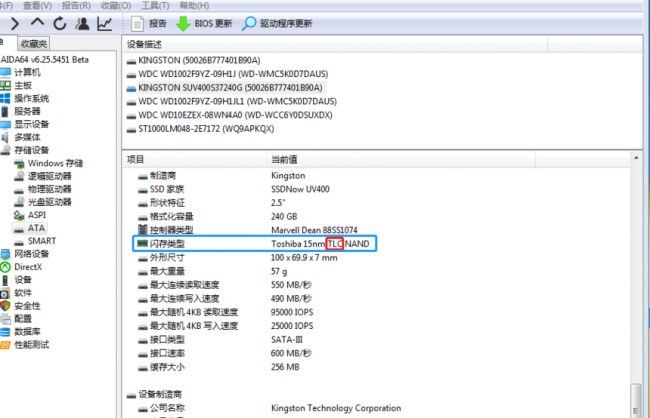Click the details list scroll-up arrow
650x418 pixels.
click(x=636, y=158)
